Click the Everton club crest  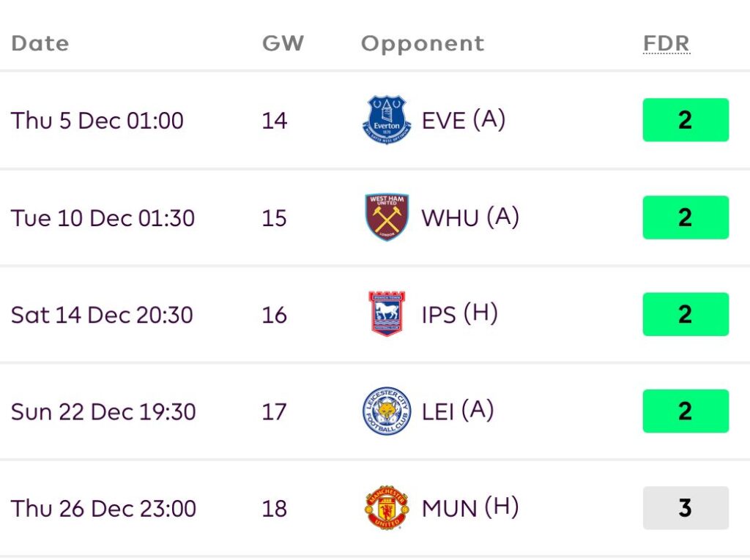[387, 120]
